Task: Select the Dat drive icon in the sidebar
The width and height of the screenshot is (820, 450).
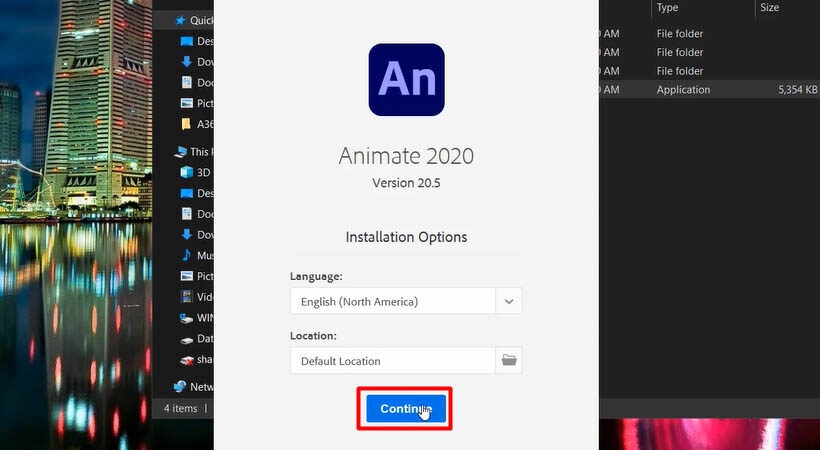Action: [x=187, y=339]
